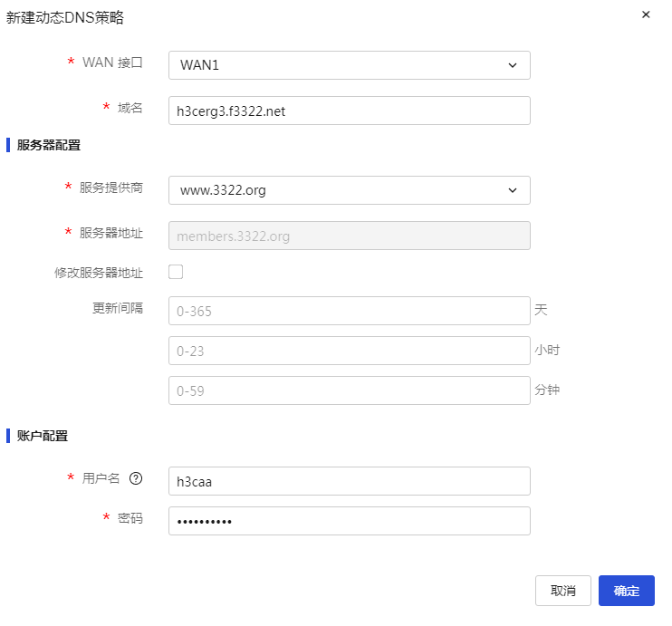Click the 服务提供商 label
The width and height of the screenshot is (672, 626).
pos(111,188)
